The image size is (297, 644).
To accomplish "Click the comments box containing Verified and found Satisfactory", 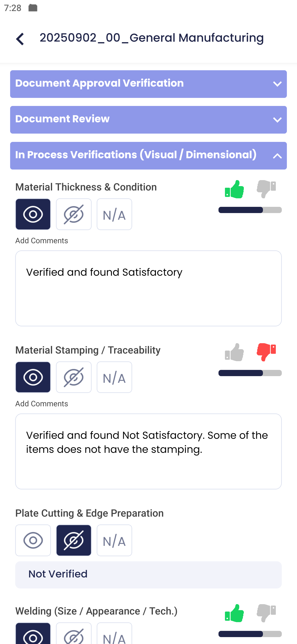I will pyautogui.click(x=148, y=287).
